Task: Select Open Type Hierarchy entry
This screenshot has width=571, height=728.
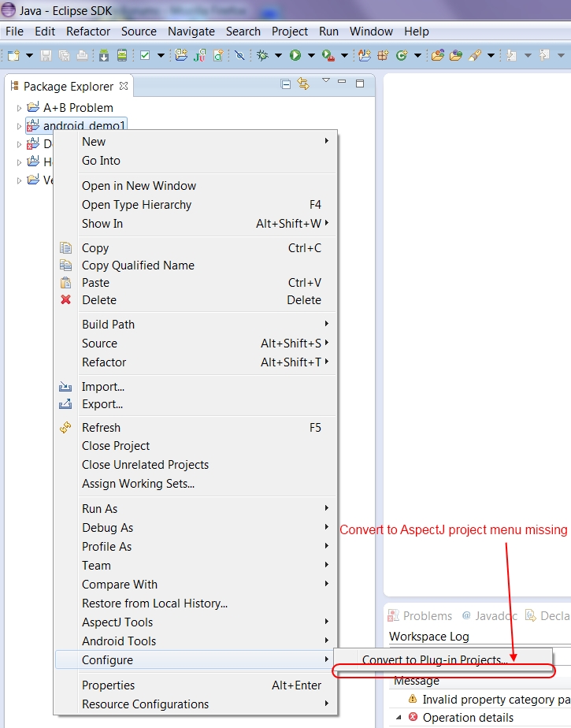Action: [x=195, y=205]
